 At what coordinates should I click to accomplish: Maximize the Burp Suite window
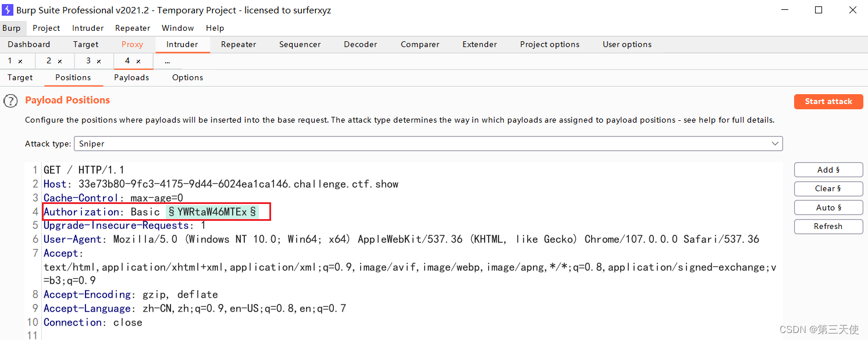click(x=819, y=10)
